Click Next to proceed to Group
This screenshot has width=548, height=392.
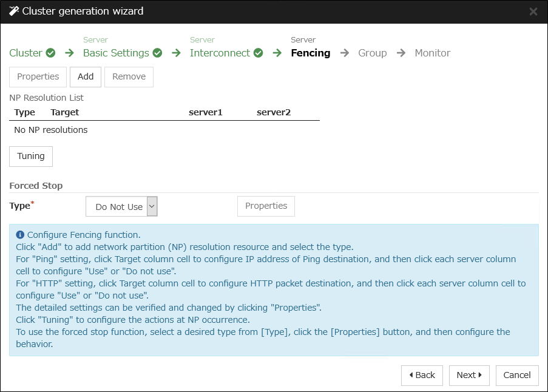coord(469,375)
